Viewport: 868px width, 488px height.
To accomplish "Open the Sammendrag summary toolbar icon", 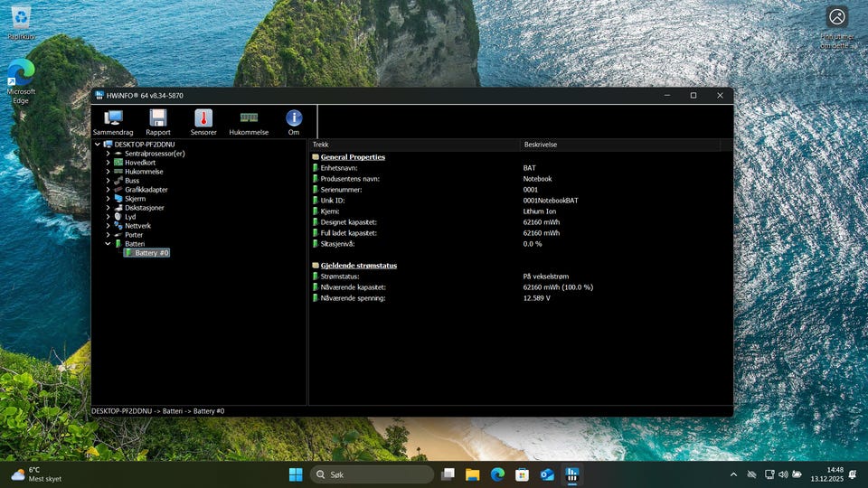I will coord(113,121).
